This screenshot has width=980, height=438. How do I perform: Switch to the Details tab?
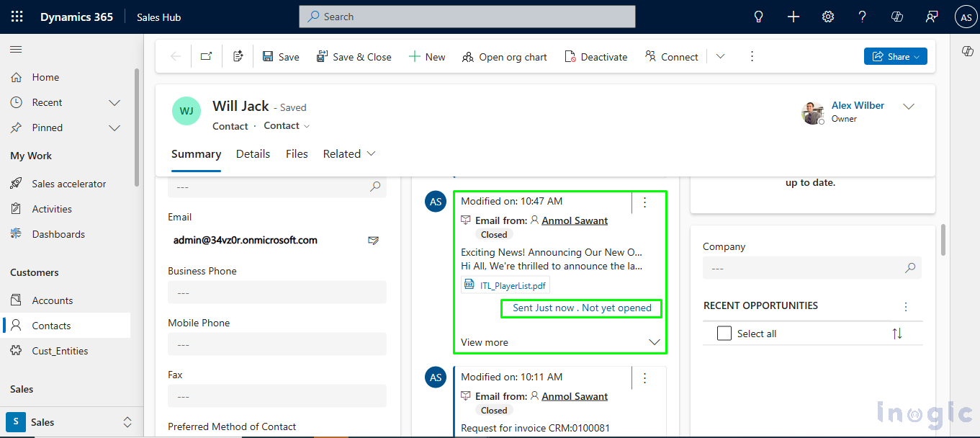253,154
